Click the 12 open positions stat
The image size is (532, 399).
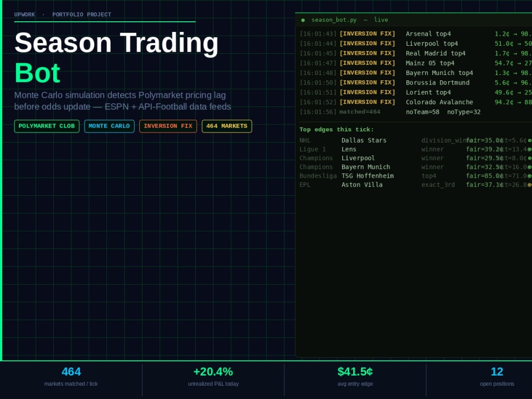click(497, 372)
